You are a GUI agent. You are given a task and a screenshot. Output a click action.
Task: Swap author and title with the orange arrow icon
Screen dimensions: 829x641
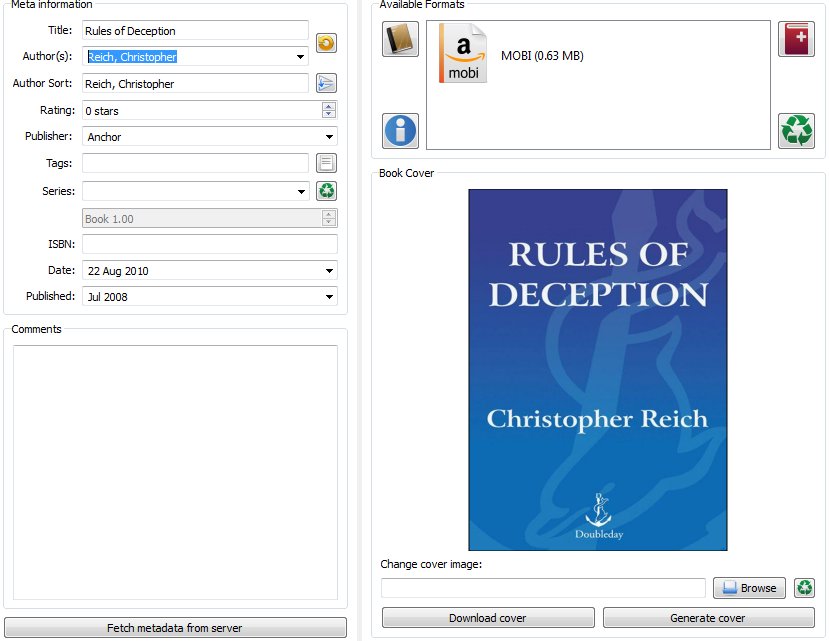tap(326, 43)
